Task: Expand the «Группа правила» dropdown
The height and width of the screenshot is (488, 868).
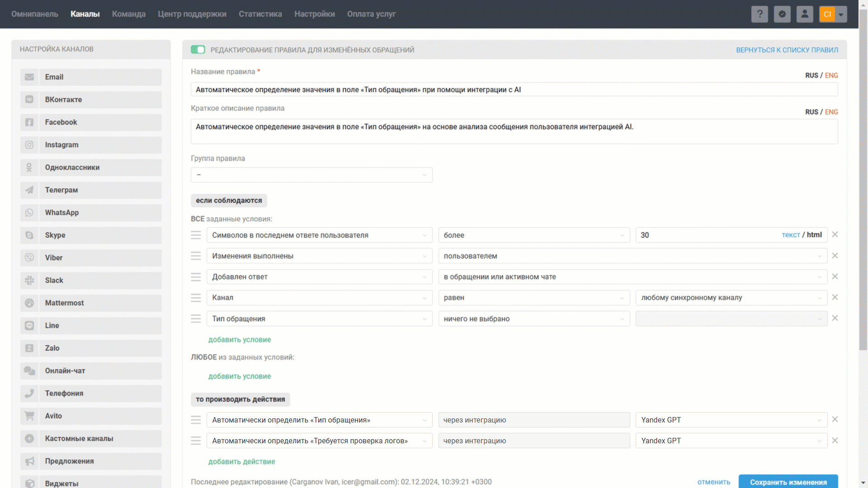Action: 311,175
